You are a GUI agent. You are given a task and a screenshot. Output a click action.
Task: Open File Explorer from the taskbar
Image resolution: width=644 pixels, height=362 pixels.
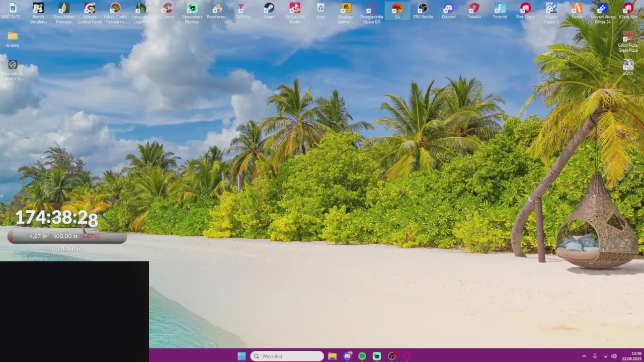332,356
